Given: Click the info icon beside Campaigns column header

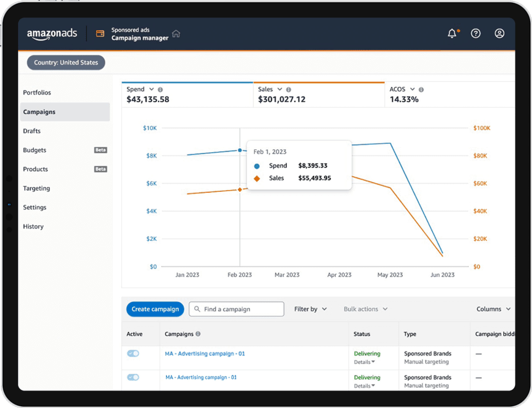Looking at the screenshot, I should [198, 334].
